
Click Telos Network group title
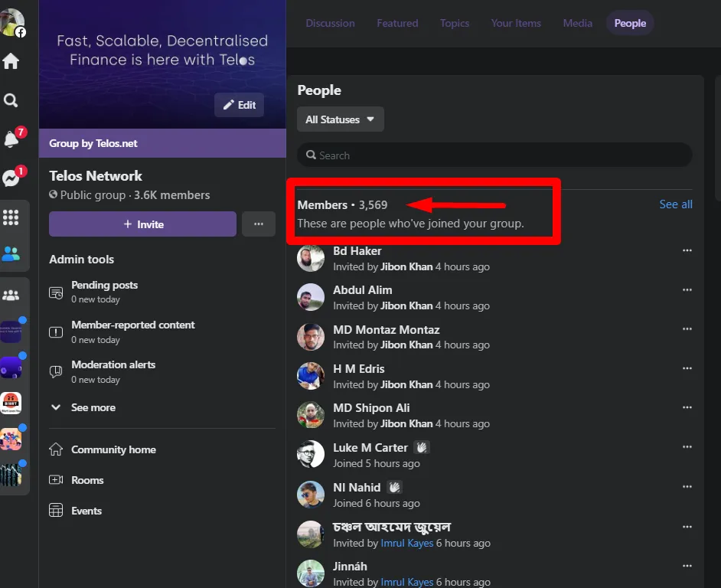[x=96, y=176]
